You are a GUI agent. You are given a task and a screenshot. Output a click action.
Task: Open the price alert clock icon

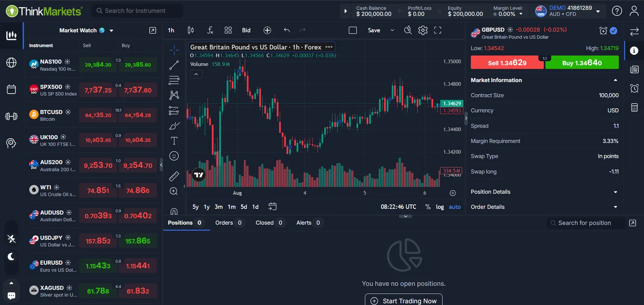(x=634, y=89)
